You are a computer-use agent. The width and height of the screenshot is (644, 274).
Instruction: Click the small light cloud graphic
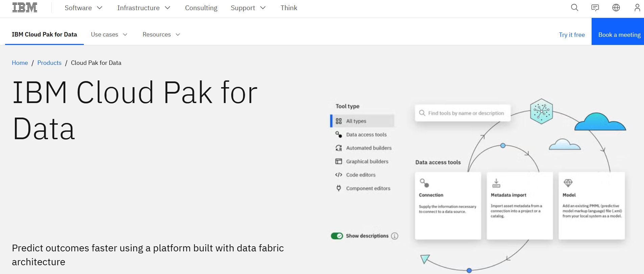(565, 144)
